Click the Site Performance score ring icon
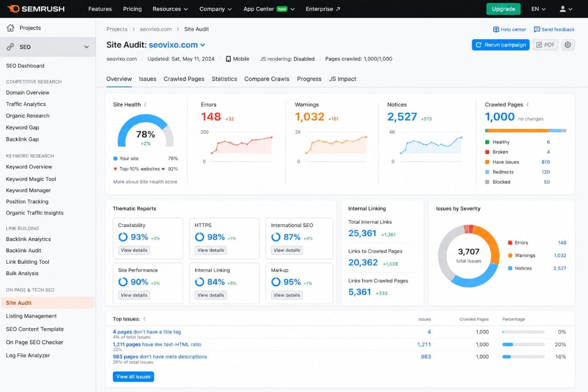 click(123, 282)
